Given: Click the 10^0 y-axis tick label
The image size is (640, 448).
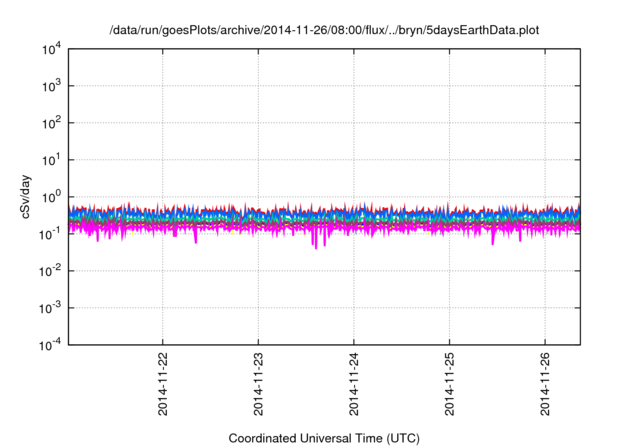Looking at the screenshot, I should pyautogui.click(x=51, y=197).
